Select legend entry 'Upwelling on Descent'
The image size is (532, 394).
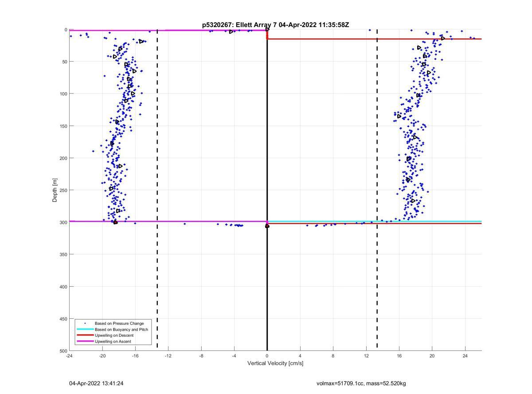click(114, 335)
